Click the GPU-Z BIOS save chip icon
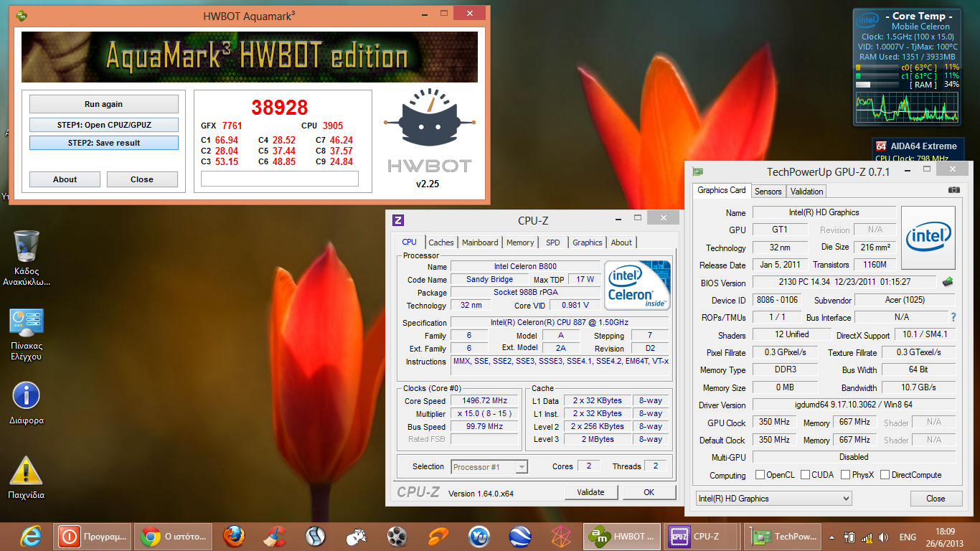Viewport: 980px width, 551px height. pyautogui.click(x=948, y=282)
